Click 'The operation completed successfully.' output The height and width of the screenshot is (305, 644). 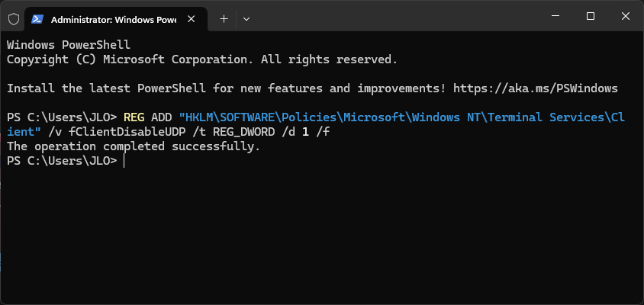tap(134, 146)
